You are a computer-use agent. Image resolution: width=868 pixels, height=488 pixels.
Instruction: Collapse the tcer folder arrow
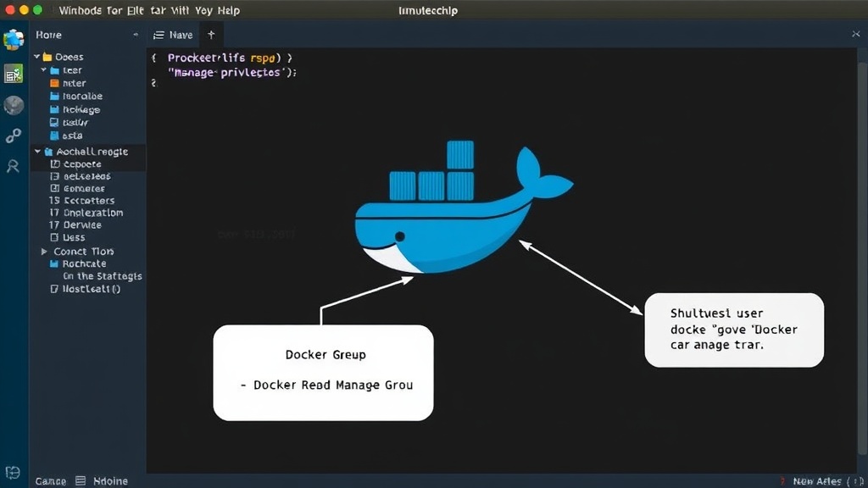tap(44, 70)
